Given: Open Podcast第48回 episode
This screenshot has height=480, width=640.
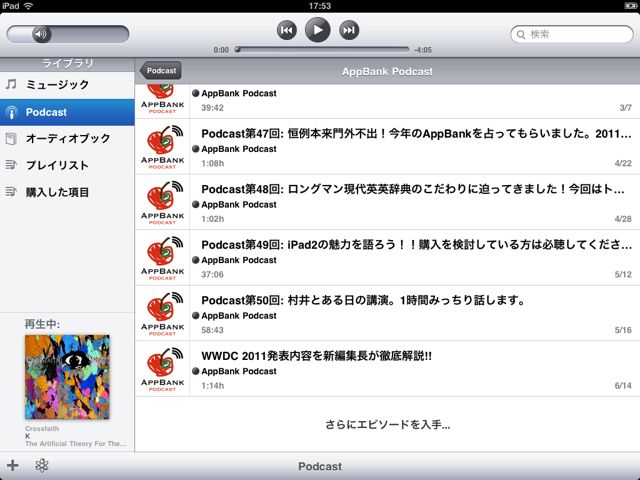Looking at the screenshot, I should click(x=387, y=202).
